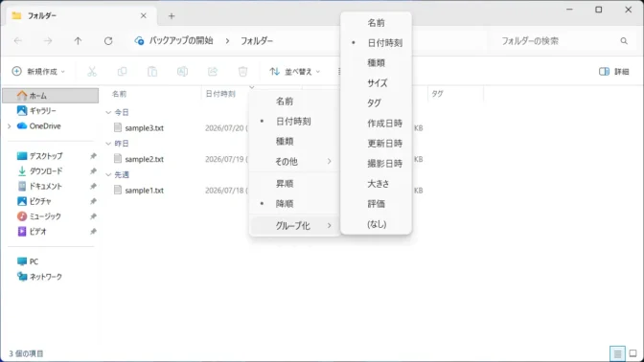644x362 pixels.
Task: Group by タグ in submenu
Action: (376, 103)
